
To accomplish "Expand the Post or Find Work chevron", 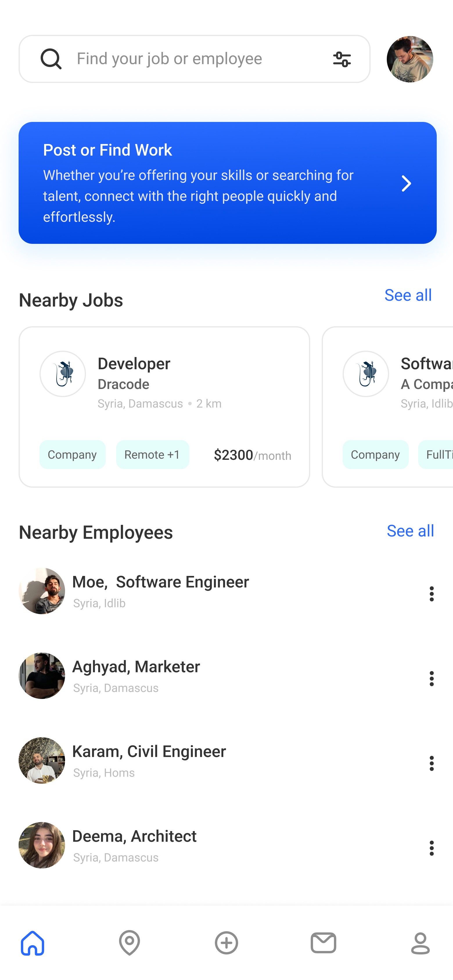I will tap(406, 183).
